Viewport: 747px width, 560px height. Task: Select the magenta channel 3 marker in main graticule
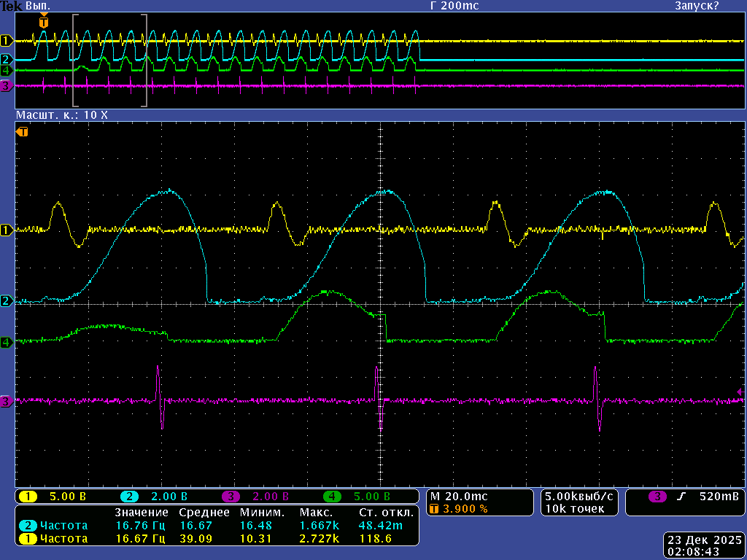tap(7, 401)
